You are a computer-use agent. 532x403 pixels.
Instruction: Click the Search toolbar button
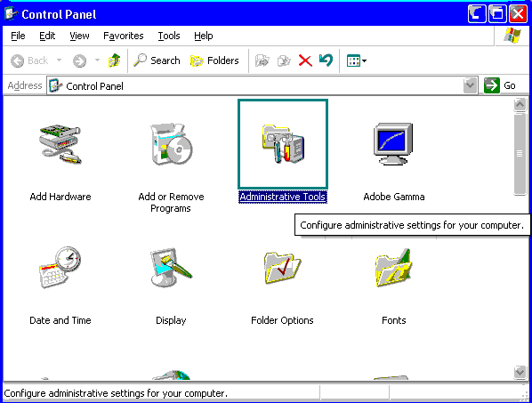tap(157, 60)
